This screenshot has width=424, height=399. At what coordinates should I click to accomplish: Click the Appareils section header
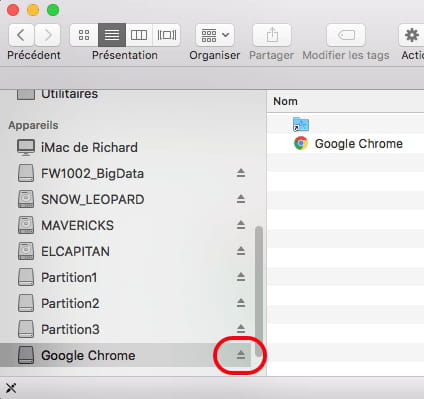[x=33, y=125]
